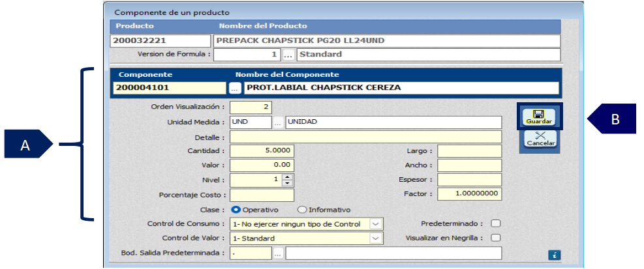The height and width of the screenshot is (269, 644).
Task: Click the Standard formula version name field
Action: 429,55
